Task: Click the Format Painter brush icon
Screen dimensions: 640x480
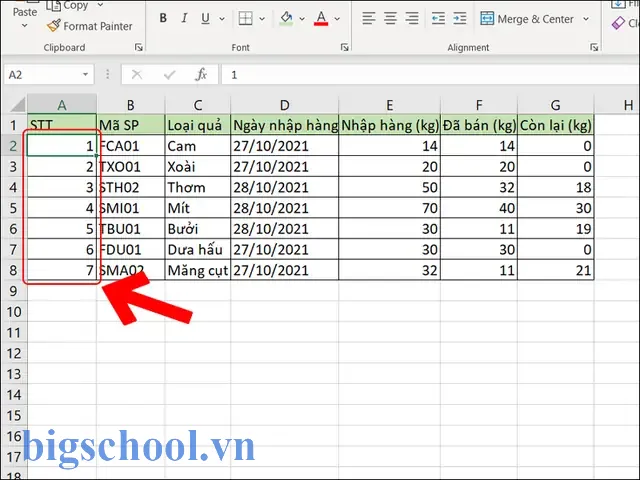Action: tap(53, 26)
